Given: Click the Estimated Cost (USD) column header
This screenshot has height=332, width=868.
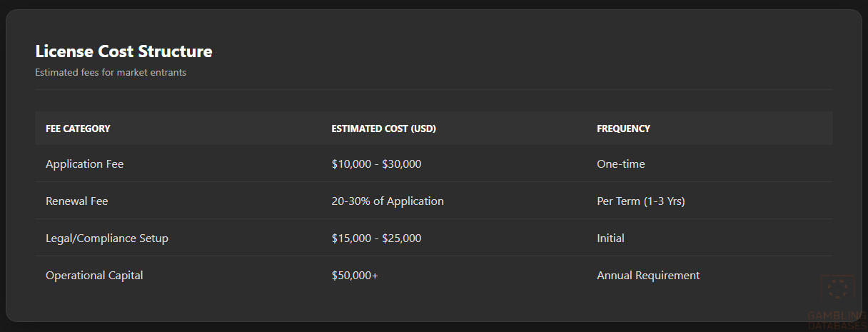Looking at the screenshot, I should 383,129.
